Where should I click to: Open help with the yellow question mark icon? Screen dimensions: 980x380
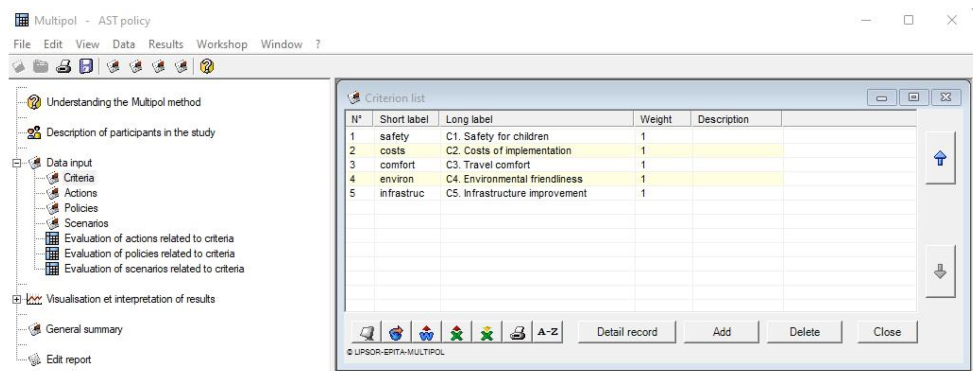[x=207, y=67]
